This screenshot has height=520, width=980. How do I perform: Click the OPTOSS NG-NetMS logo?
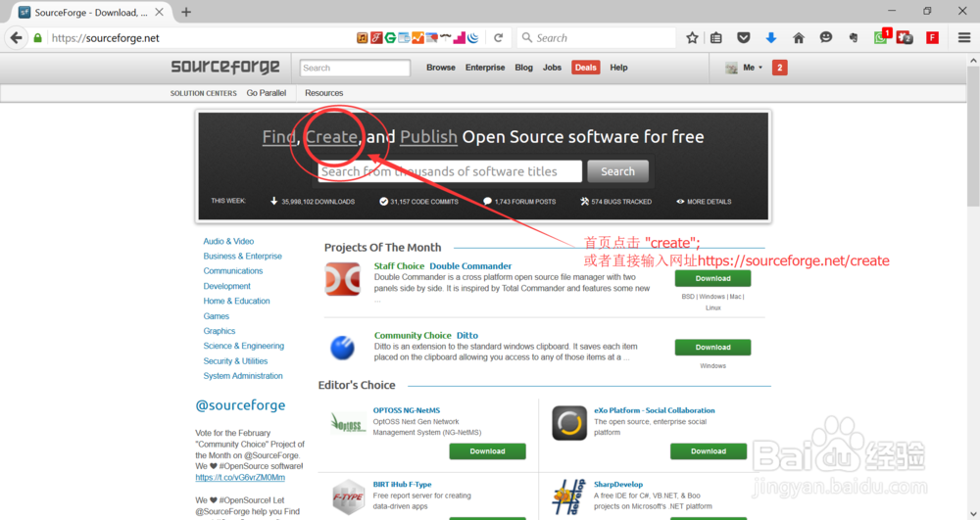[348, 424]
